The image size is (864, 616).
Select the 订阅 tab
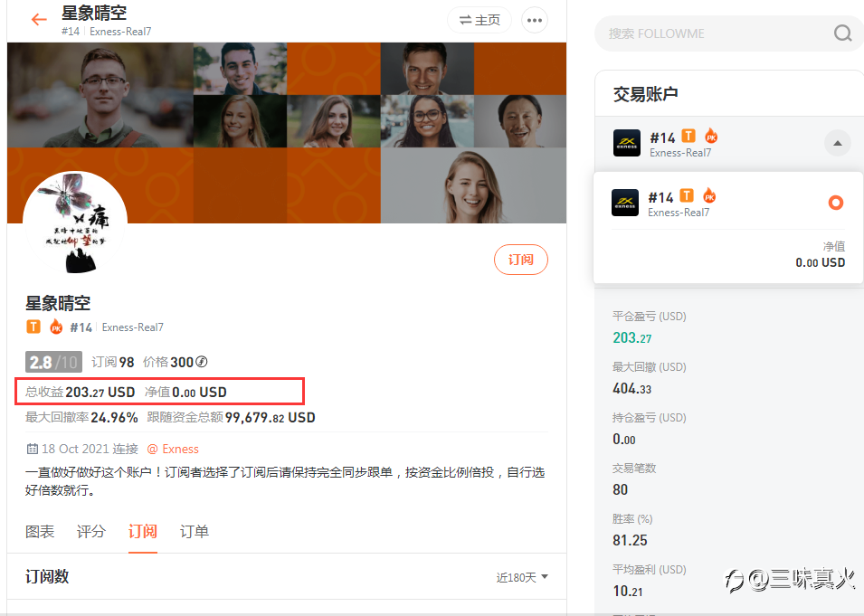tap(143, 532)
